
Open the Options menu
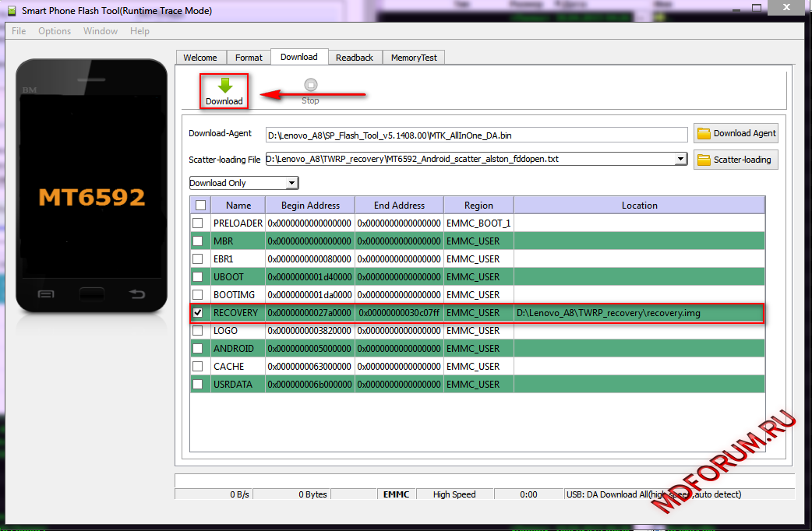55,31
